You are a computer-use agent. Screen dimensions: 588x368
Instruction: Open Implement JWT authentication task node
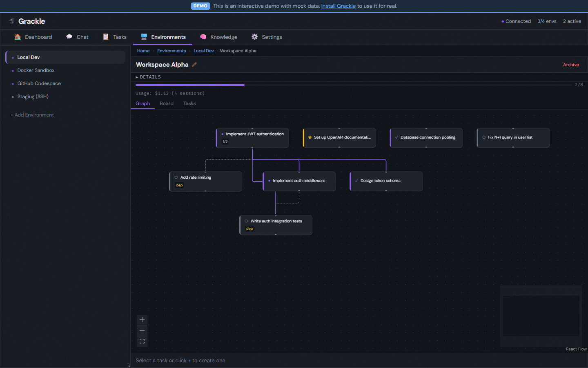[x=252, y=138]
